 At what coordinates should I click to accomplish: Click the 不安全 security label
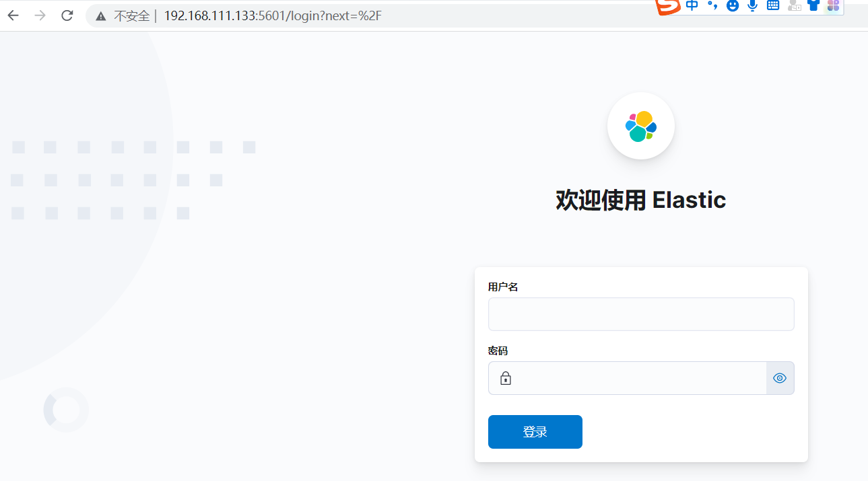tap(132, 16)
